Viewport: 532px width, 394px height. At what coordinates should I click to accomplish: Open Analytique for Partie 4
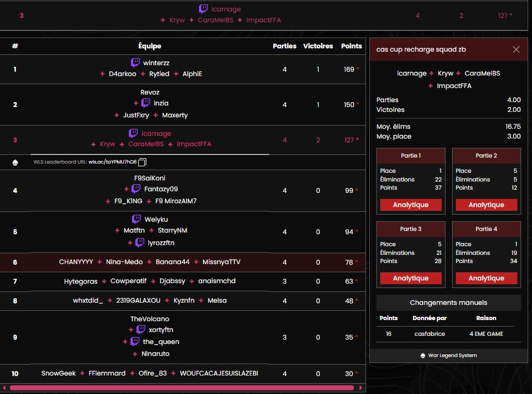click(486, 278)
